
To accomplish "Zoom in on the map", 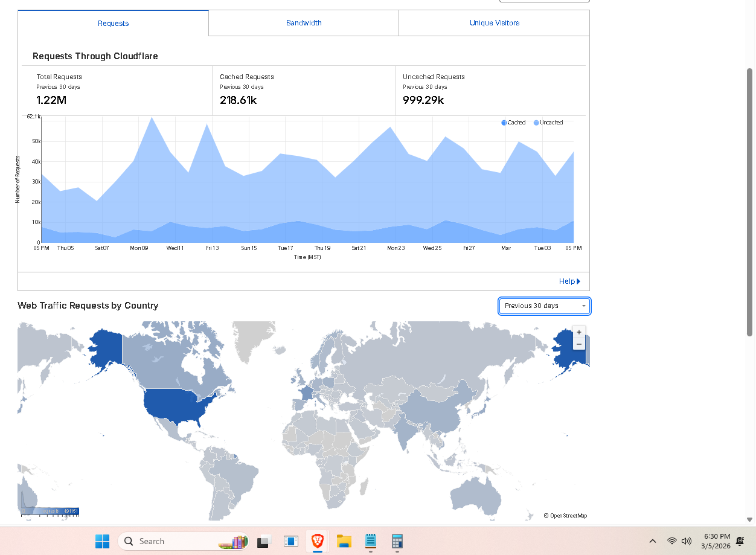I will [579, 332].
